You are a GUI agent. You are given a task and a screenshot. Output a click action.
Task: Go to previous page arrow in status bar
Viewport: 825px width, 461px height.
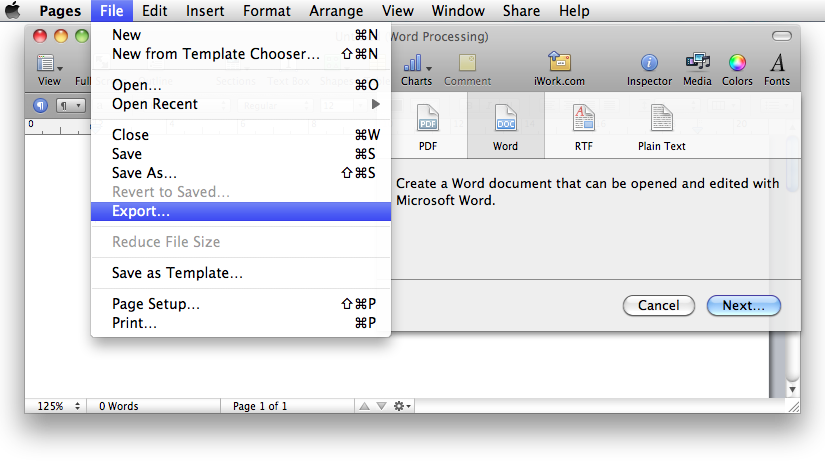(x=364, y=406)
